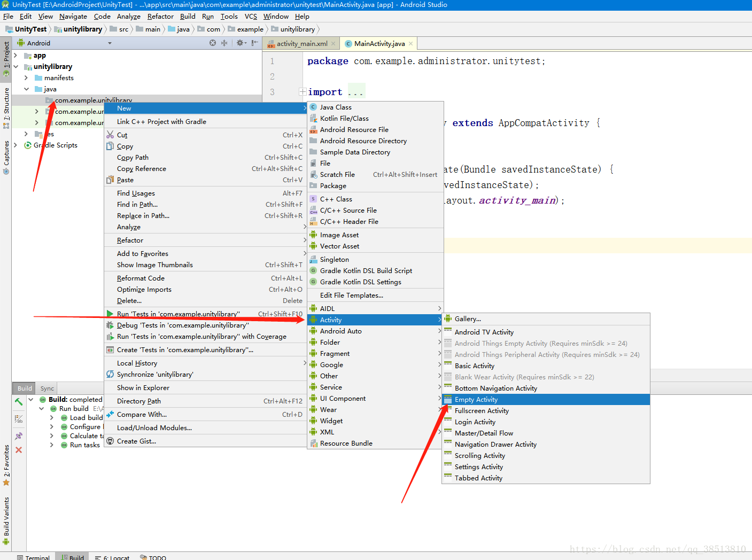This screenshot has width=752, height=560.
Task: Open the Captures side tool window
Action: click(6, 158)
